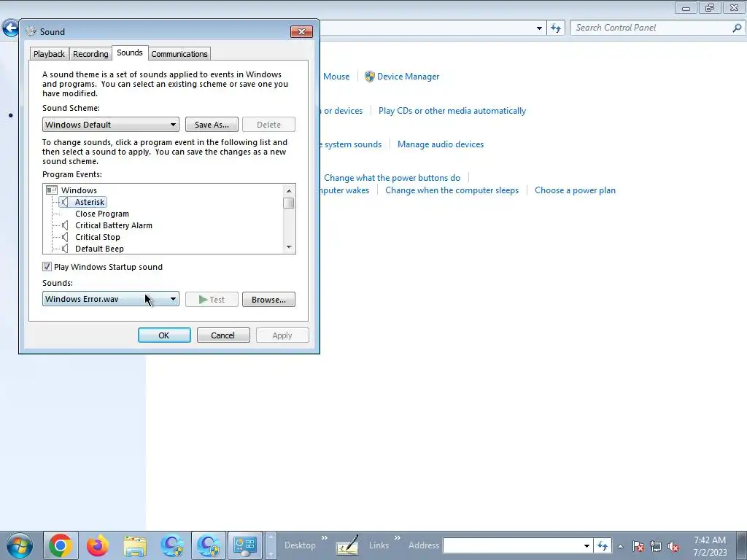Open Manage audio devices link
The height and width of the screenshot is (560, 747).
click(x=441, y=144)
